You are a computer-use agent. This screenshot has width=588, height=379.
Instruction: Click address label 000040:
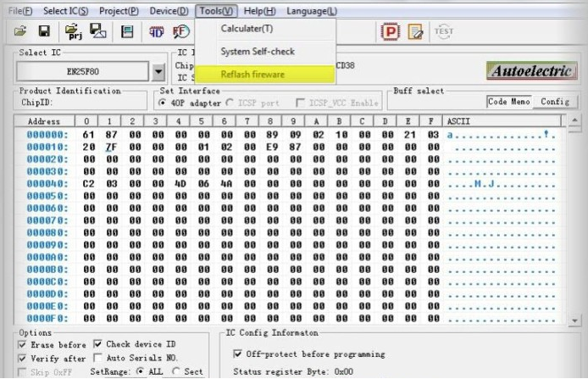point(47,184)
